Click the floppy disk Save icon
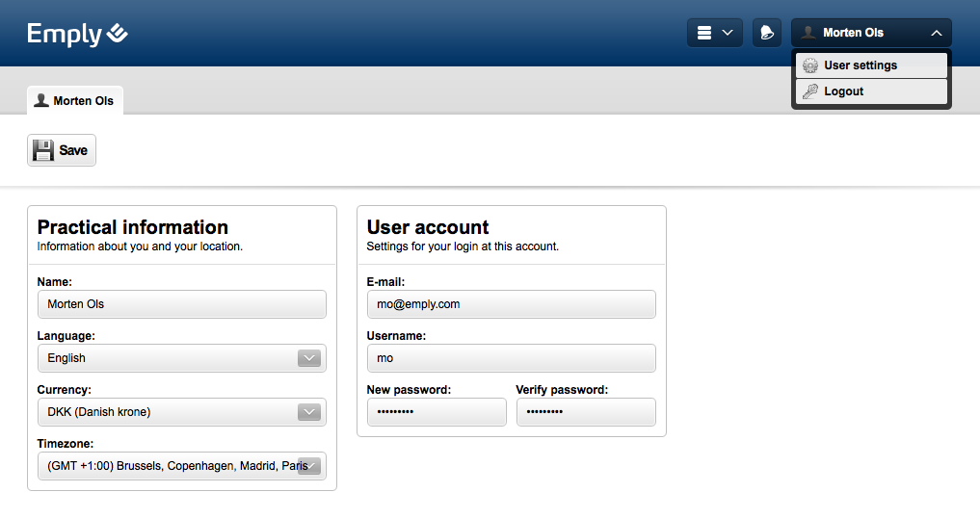 tap(43, 150)
